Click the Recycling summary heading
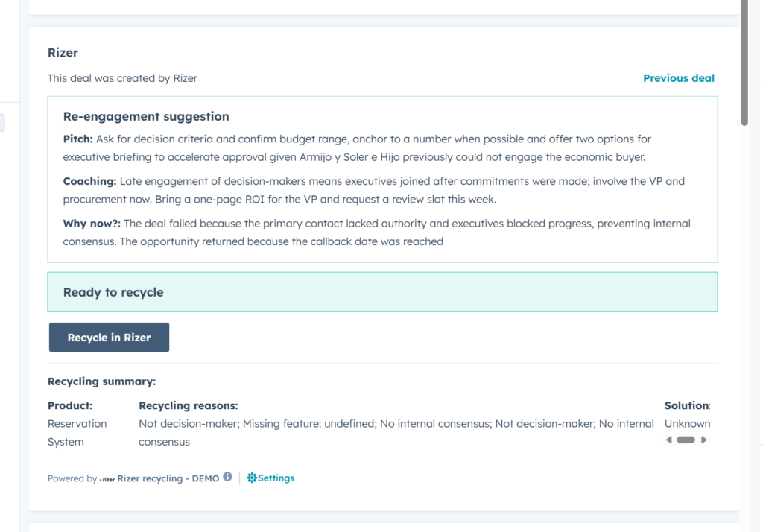The height and width of the screenshot is (532, 763). pyautogui.click(x=101, y=381)
